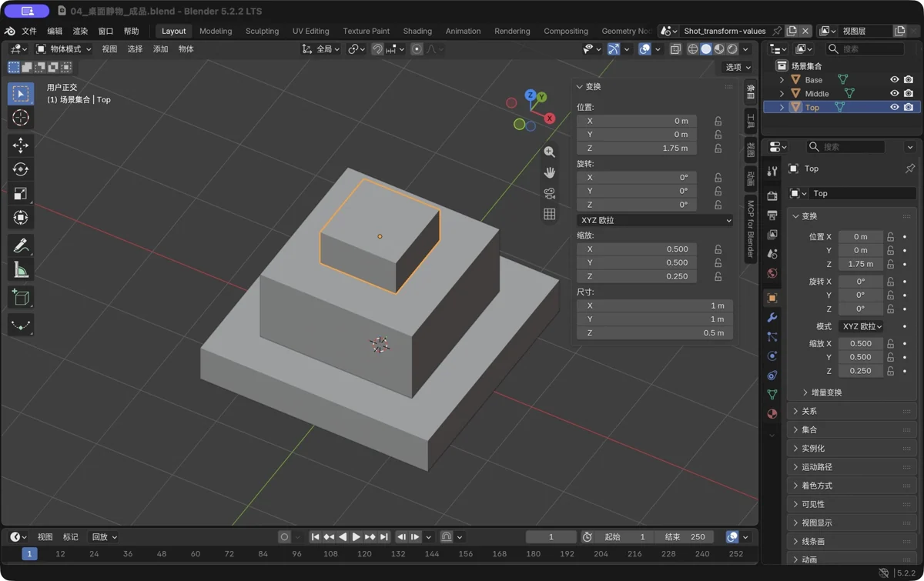Select the Rotate tool in the left toolbar
Image resolution: width=924 pixels, height=581 pixels.
pyautogui.click(x=21, y=169)
